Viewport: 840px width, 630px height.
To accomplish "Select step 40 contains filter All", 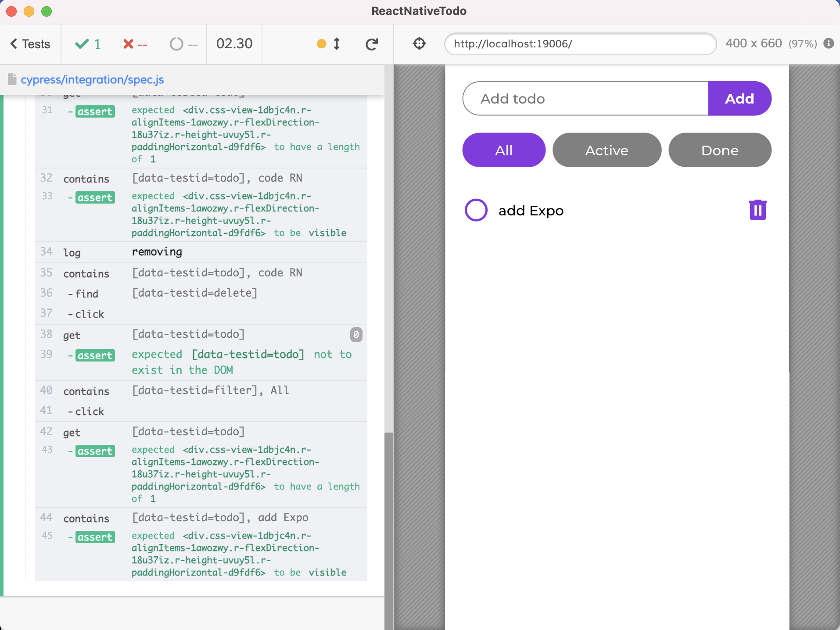I will (201, 390).
